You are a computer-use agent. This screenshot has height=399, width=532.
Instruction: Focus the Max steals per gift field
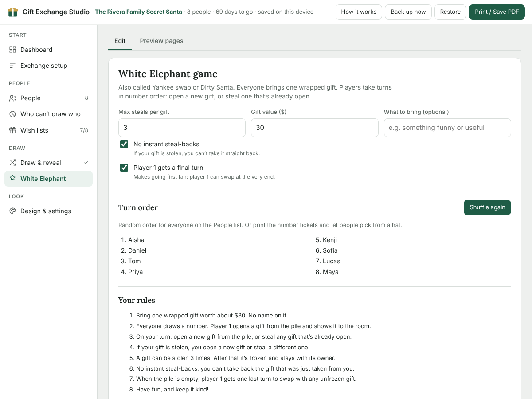(x=182, y=128)
